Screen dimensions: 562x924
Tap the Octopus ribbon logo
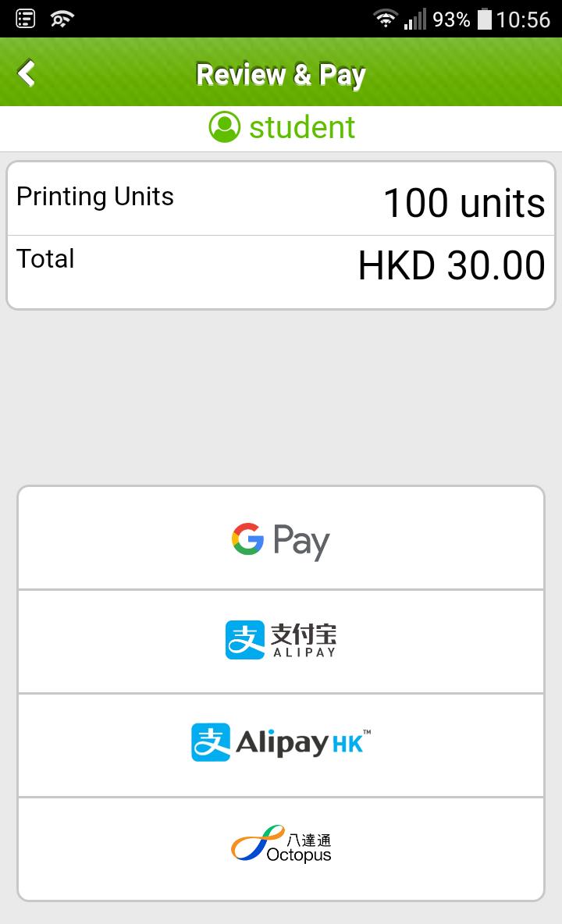coord(258,843)
